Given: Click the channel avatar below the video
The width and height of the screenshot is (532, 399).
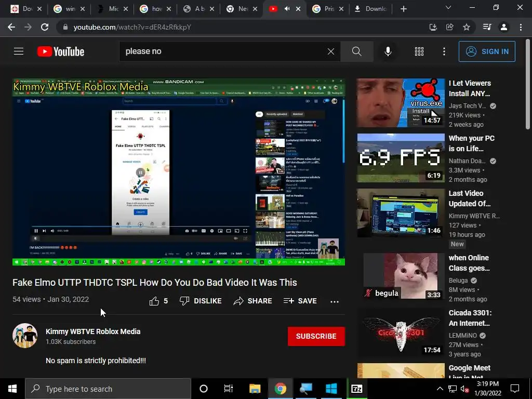Looking at the screenshot, I should [25, 336].
